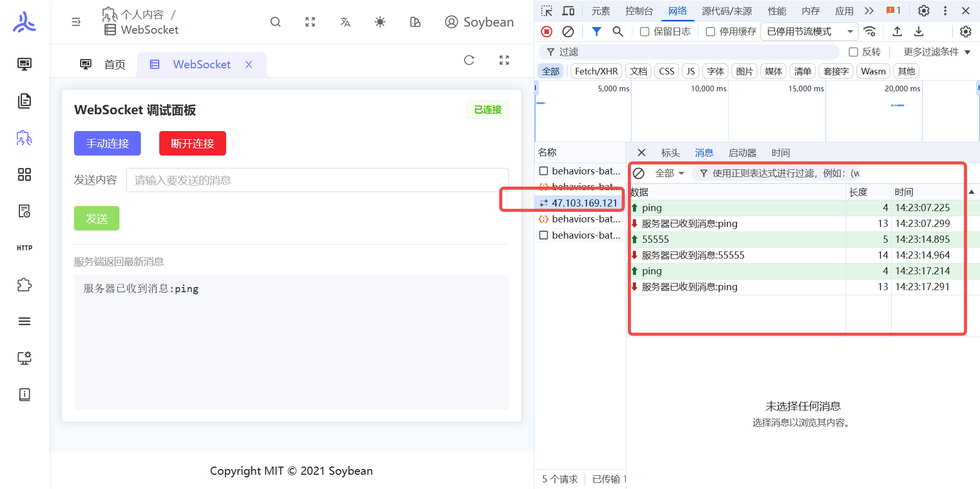Open the HTTP sidebar item
The width and height of the screenshot is (980, 489).
click(24, 248)
